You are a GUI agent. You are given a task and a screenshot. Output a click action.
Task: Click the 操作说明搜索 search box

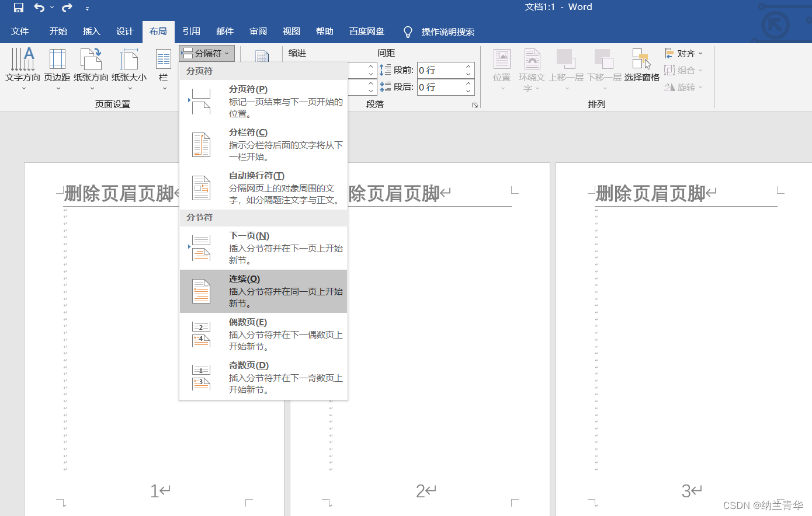click(448, 32)
